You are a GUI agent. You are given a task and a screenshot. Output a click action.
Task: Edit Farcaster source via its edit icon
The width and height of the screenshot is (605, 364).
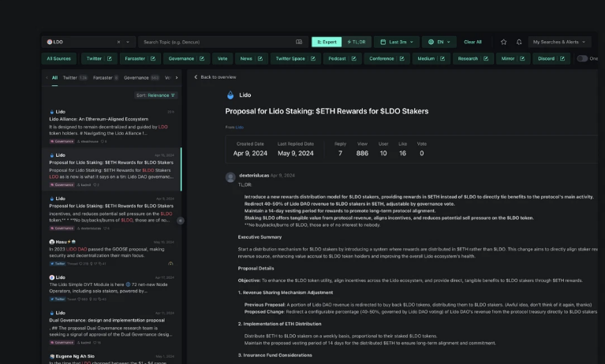153,58
